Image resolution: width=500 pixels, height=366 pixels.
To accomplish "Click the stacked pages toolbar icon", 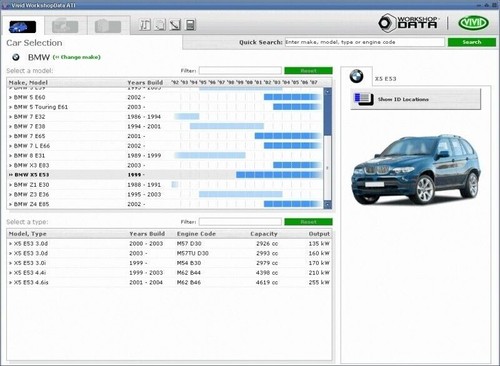I will tap(160, 25).
